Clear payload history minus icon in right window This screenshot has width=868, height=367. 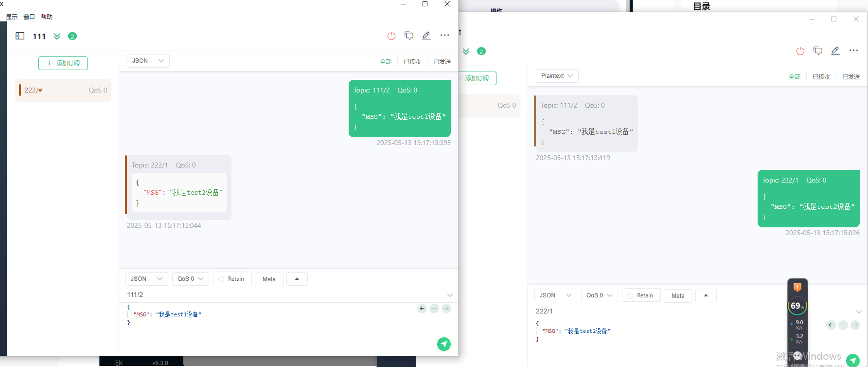tap(843, 325)
